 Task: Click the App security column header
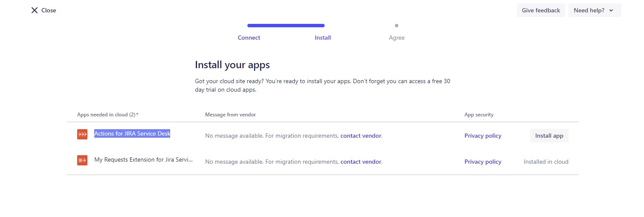click(479, 115)
